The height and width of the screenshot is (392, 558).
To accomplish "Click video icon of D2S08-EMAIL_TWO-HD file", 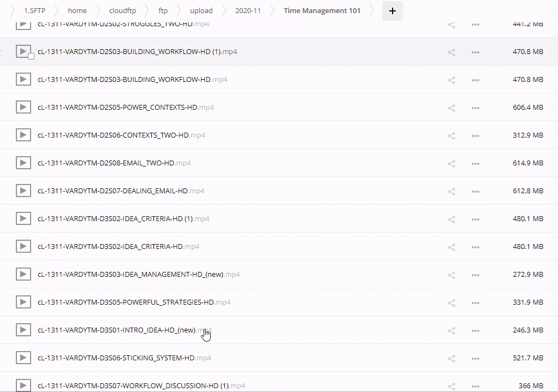I will [x=23, y=163].
